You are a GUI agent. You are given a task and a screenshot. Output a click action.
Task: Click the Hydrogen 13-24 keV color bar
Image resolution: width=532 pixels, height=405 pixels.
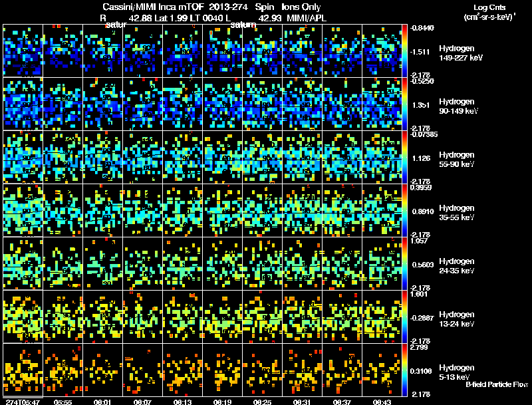coord(404,317)
